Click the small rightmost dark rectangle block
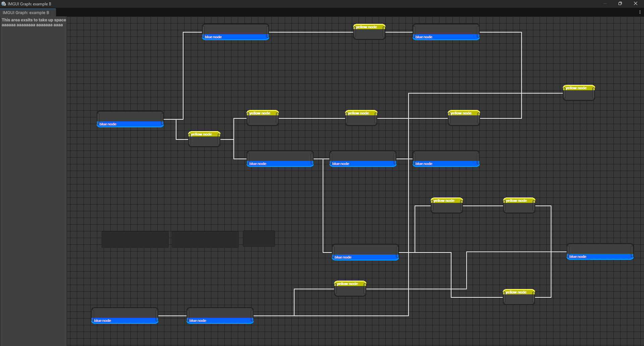The image size is (644, 346). (x=259, y=239)
